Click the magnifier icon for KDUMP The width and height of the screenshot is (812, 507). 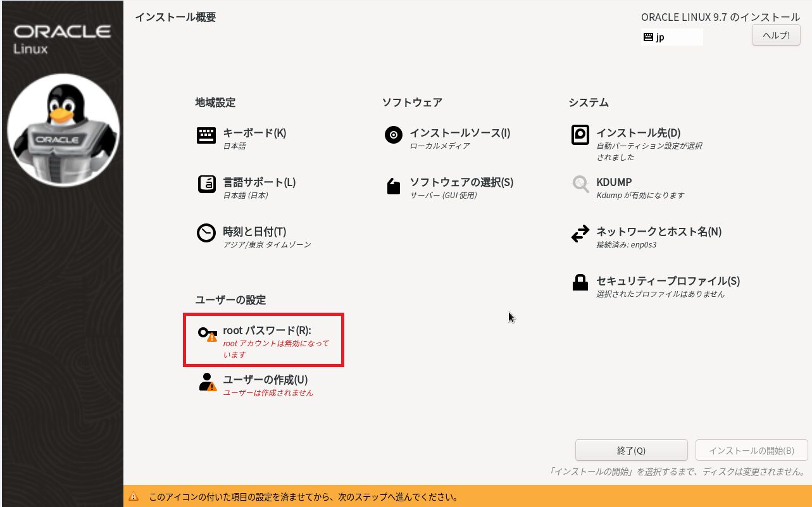580,184
